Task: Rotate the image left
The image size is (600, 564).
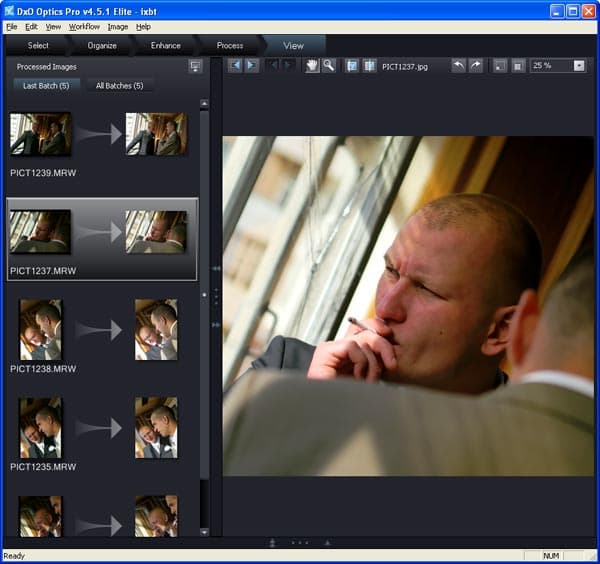Action: click(x=458, y=66)
